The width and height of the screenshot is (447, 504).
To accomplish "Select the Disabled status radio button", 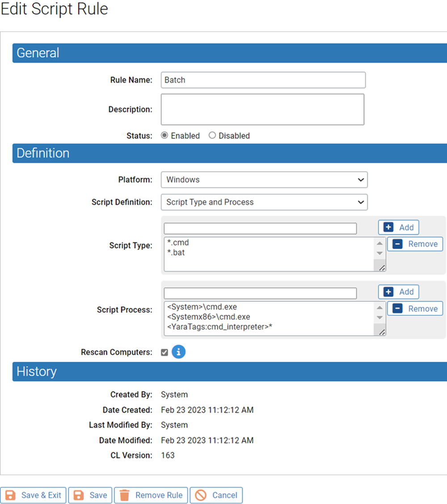I will click(x=212, y=135).
